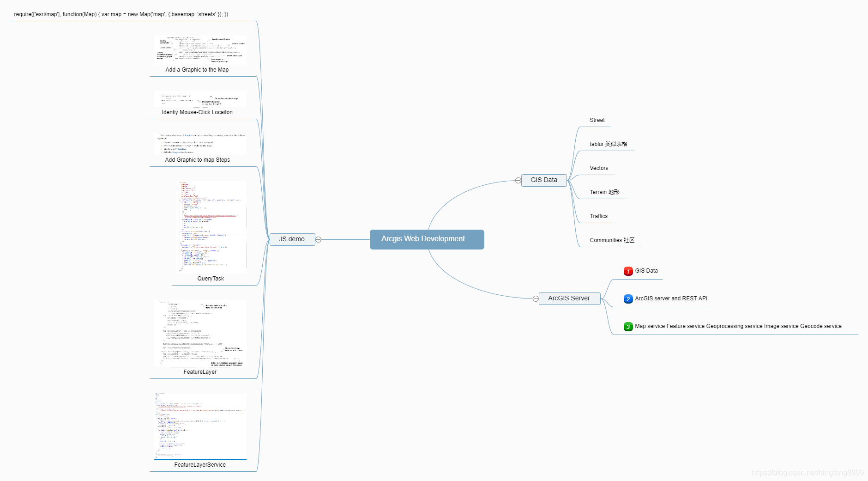Image resolution: width=868 pixels, height=481 pixels.
Task: Select ArcGIS server and REST API topic
Action: (671, 298)
